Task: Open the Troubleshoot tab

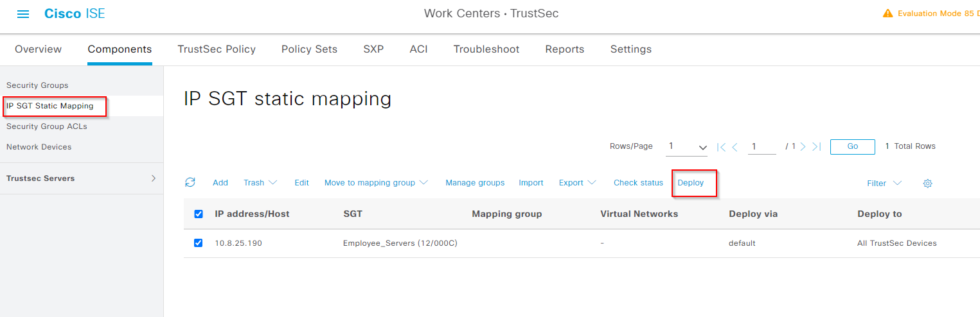Action: point(486,49)
